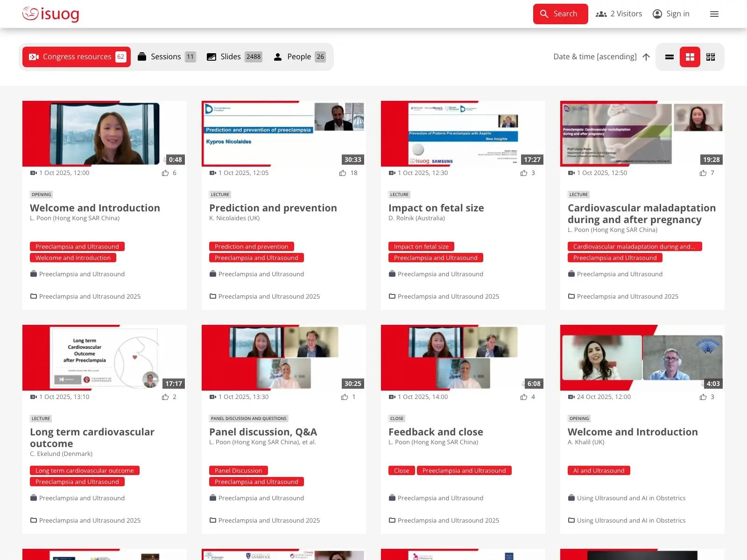Click the red Search button

point(560,14)
